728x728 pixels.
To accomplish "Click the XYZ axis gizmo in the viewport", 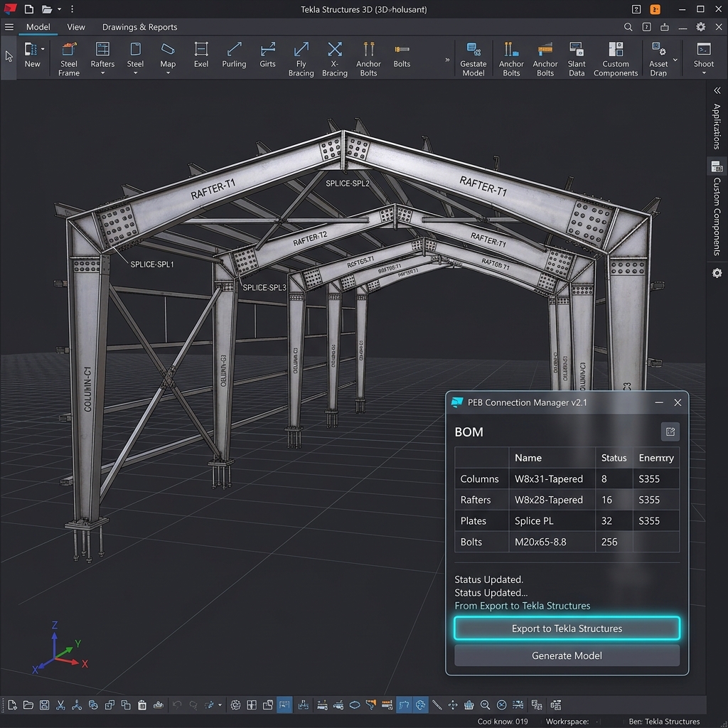I will pos(60,648).
